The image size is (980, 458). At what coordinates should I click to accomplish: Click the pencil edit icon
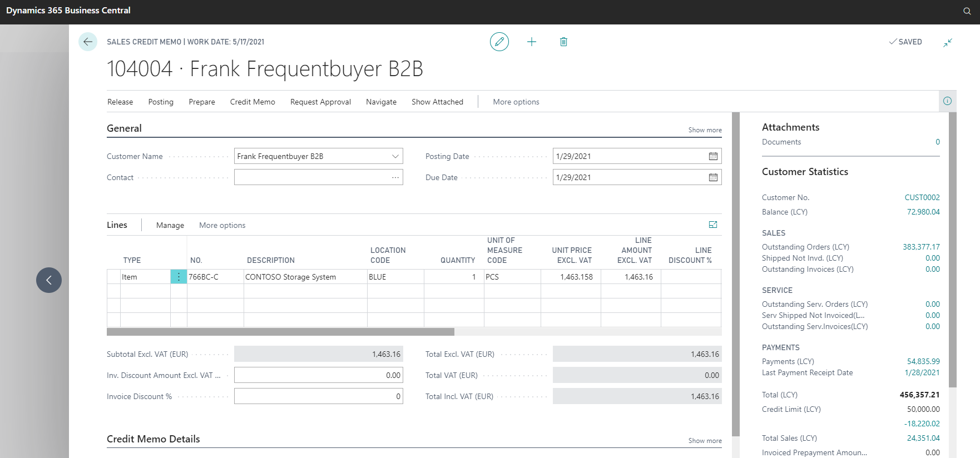499,42
